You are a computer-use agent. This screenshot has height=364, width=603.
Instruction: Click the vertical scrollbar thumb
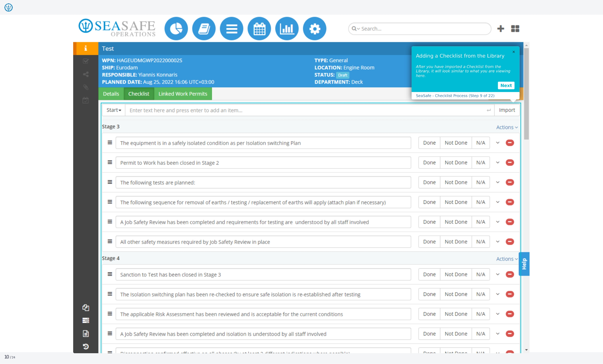tap(526, 94)
